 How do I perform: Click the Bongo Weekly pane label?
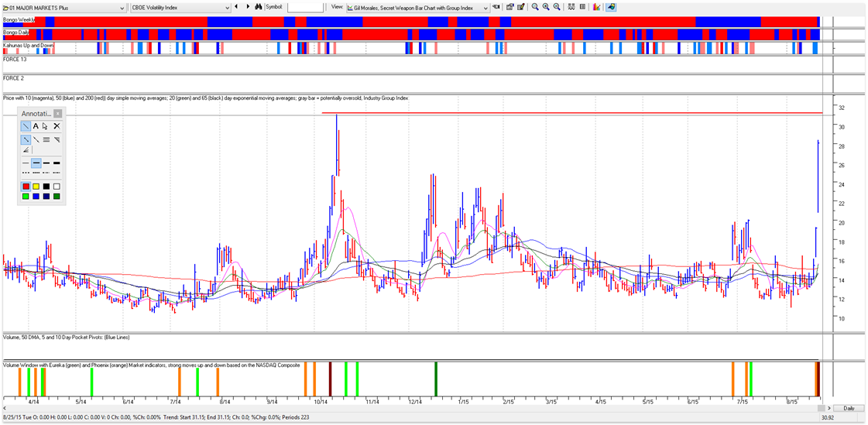[x=19, y=19]
